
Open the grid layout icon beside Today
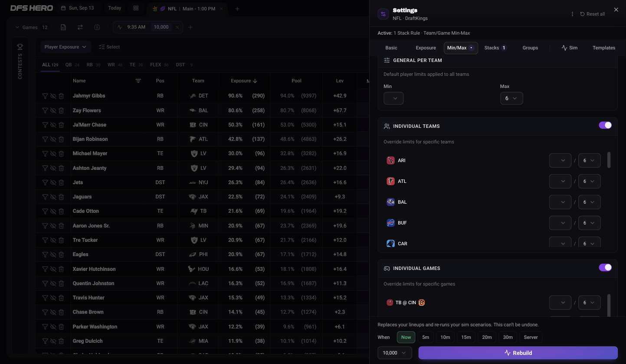pos(136,8)
